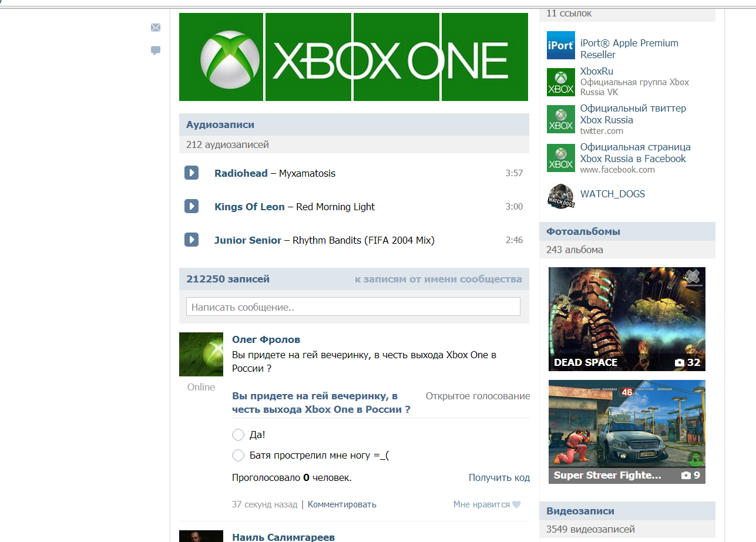Click 11 ссылок count text
The width and height of the screenshot is (756, 542).
pyautogui.click(x=569, y=13)
